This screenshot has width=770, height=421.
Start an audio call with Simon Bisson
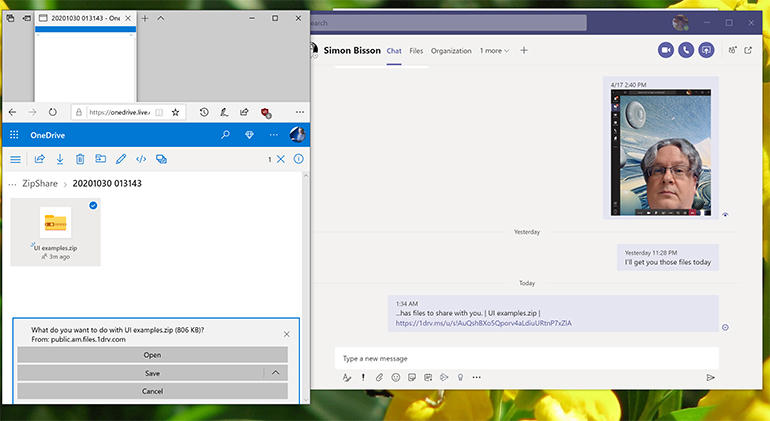[x=686, y=50]
